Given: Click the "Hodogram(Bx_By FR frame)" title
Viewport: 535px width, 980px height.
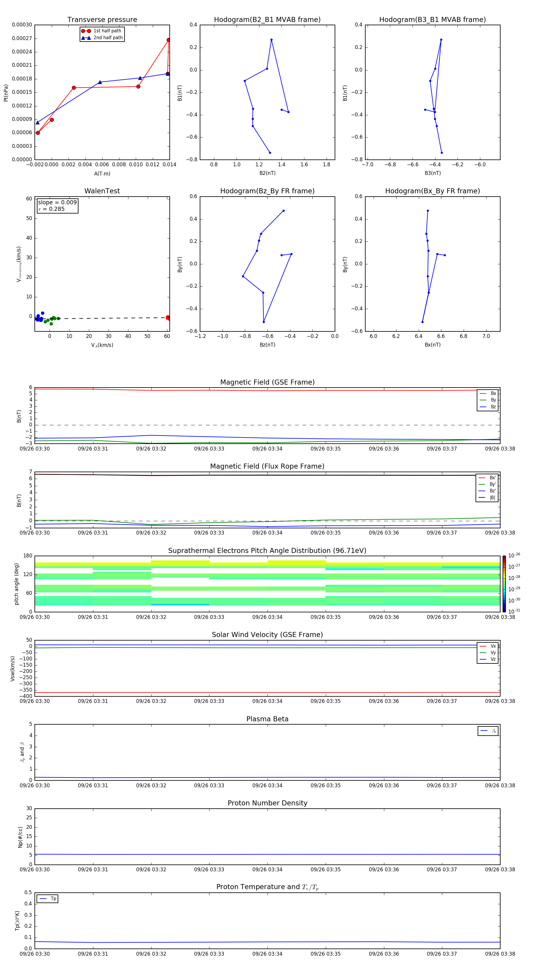Looking at the screenshot, I should pos(432,191).
